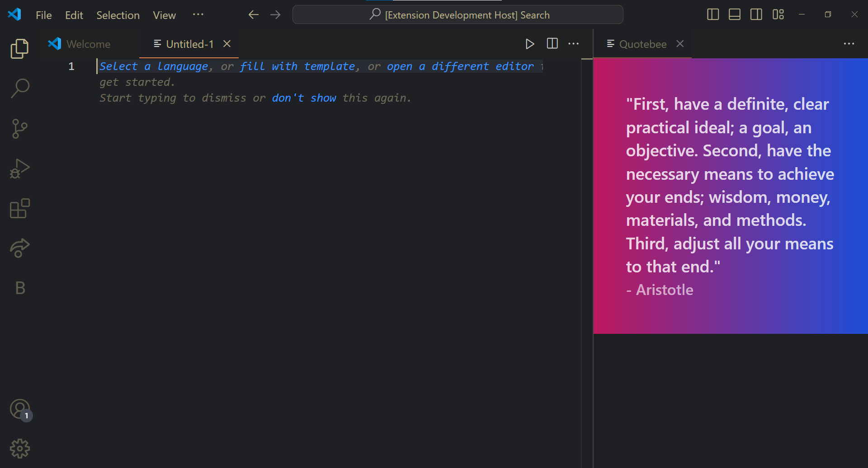Click the Run file play button
Viewport: 868px width, 468px height.
(530, 44)
